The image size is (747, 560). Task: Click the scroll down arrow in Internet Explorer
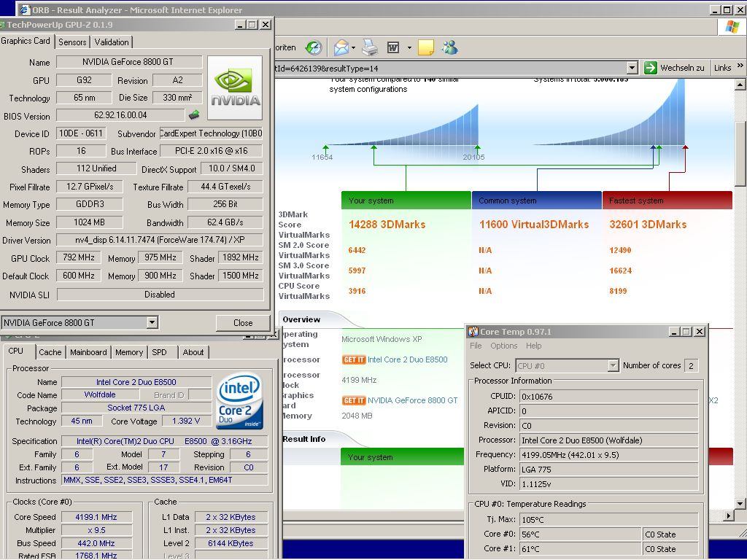click(x=740, y=503)
